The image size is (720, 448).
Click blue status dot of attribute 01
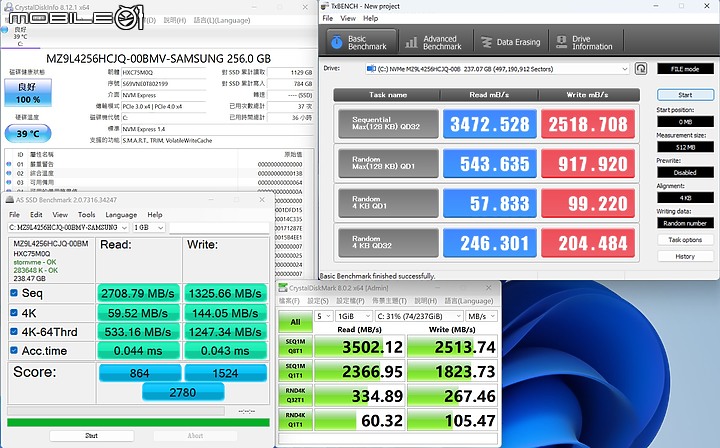[x=8, y=164]
